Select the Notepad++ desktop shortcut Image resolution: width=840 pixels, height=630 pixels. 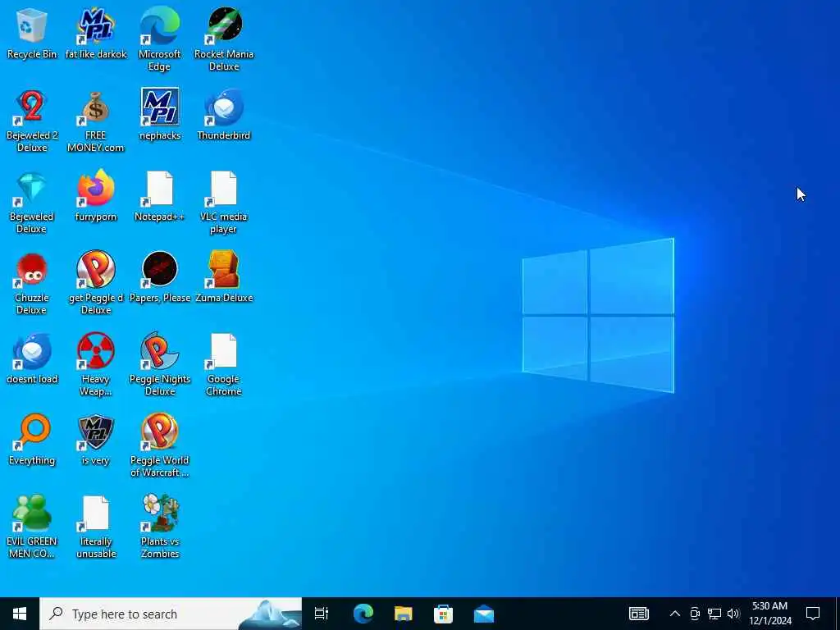(x=160, y=196)
